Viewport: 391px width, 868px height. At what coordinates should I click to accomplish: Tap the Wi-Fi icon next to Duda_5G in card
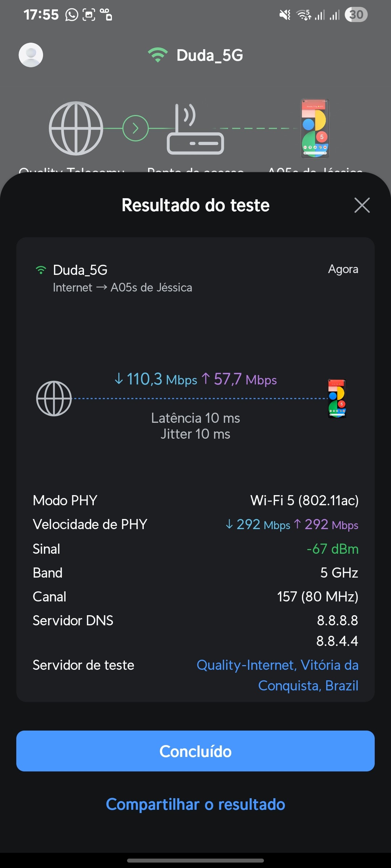pyautogui.click(x=41, y=270)
